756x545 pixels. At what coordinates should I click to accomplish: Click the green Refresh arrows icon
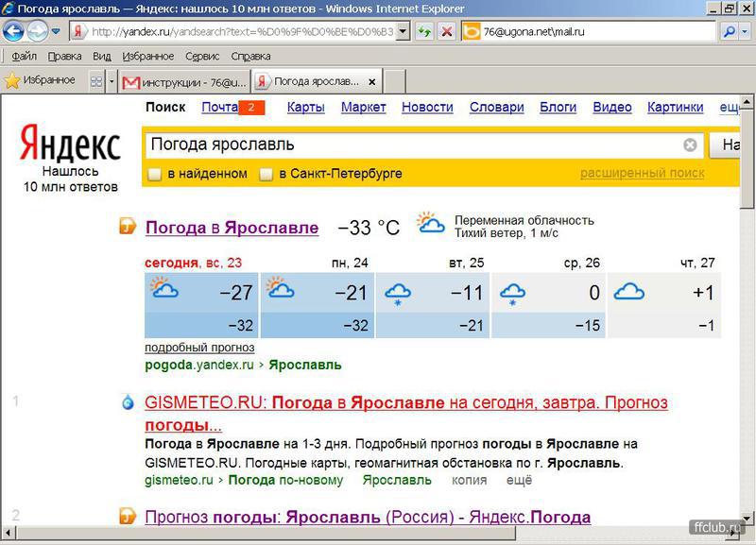tap(424, 32)
